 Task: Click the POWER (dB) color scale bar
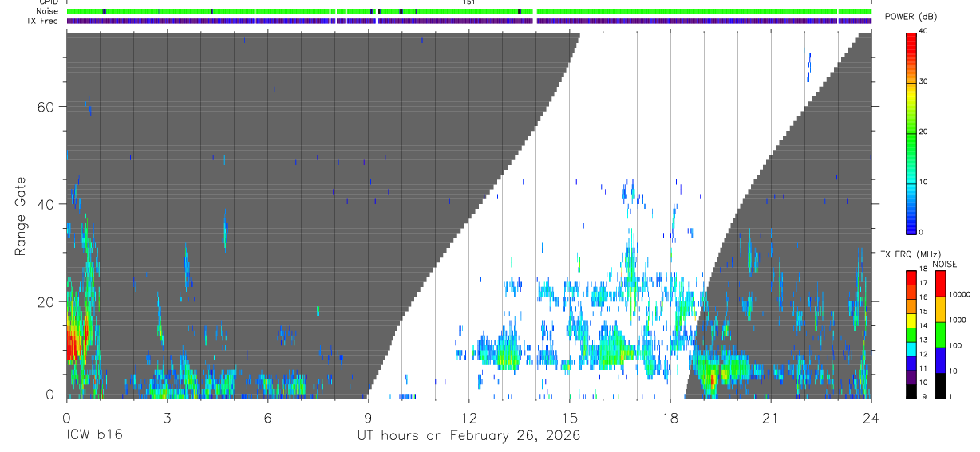click(911, 132)
